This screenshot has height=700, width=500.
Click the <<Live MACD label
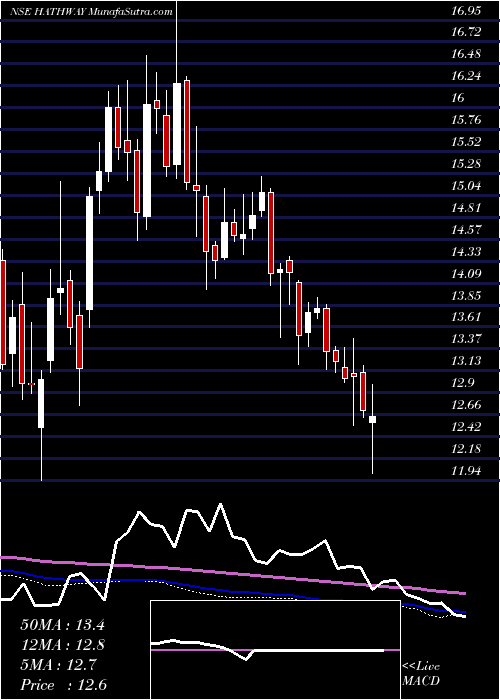421,675
